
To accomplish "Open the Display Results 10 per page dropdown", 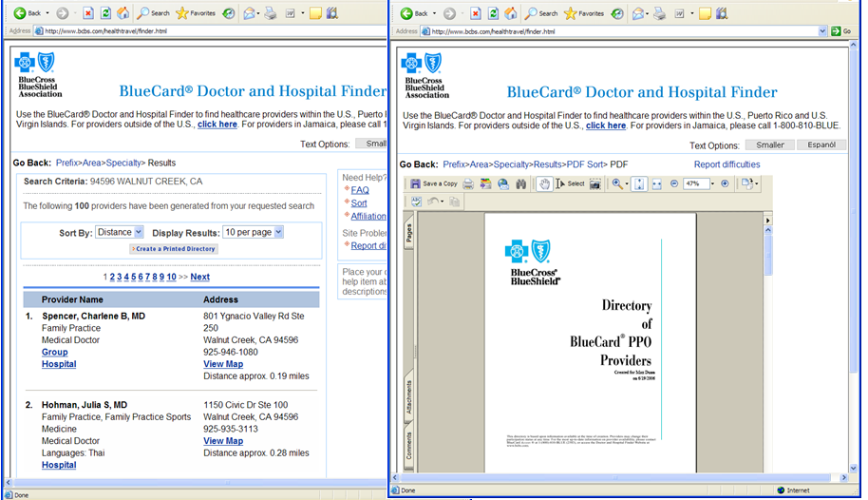I will click(x=253, y=232).
